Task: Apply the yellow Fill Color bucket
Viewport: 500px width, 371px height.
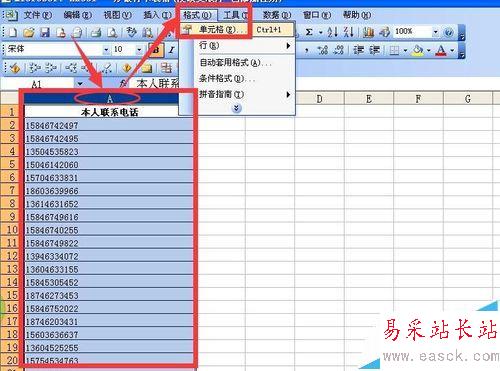Action: [x=418, y=51]
